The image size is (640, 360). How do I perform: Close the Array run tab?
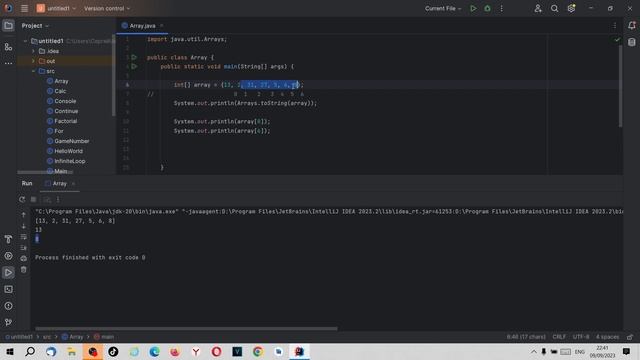point(73,184)
